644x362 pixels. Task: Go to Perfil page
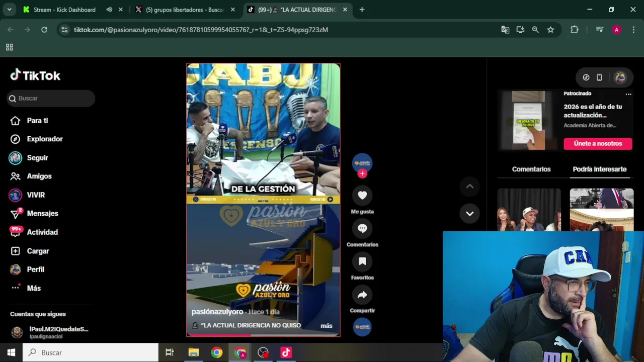28,269
